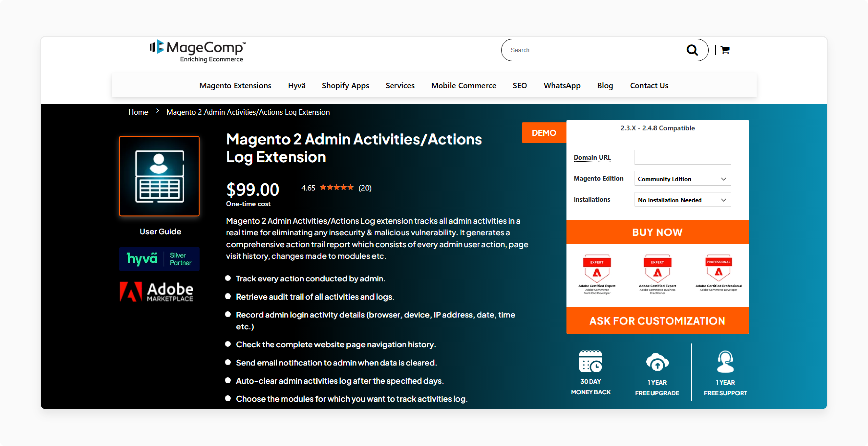868x446 pixels.
Task: Click the five-star rating
Action: coord(337,187)
